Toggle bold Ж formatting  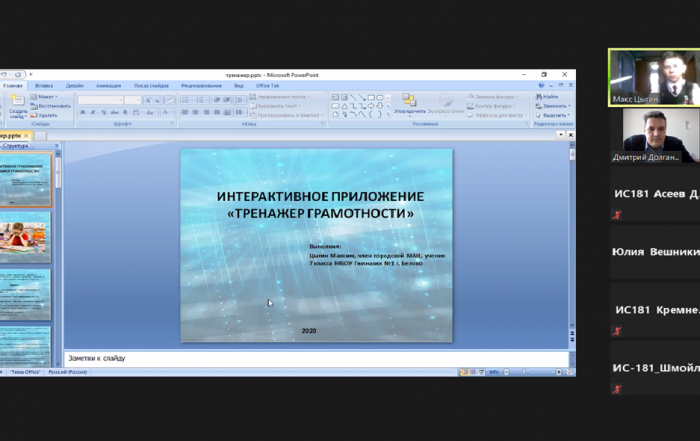tap(83, 112)
